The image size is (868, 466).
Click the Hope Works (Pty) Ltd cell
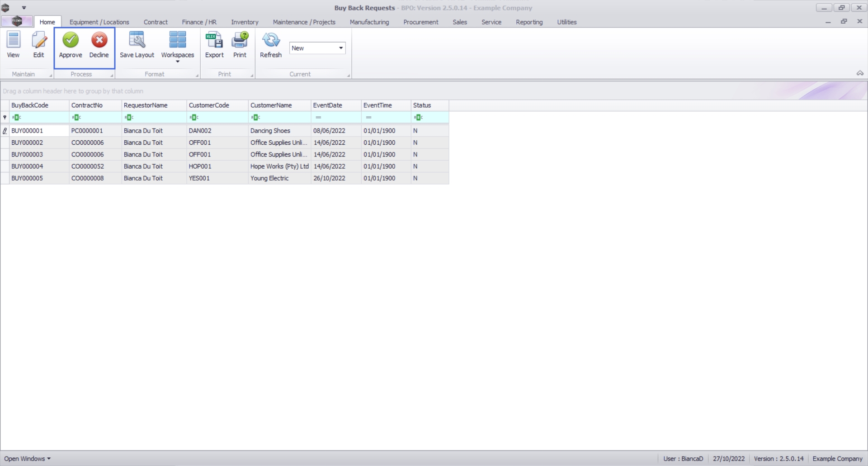pyautogui.click(x=279, y=166)
